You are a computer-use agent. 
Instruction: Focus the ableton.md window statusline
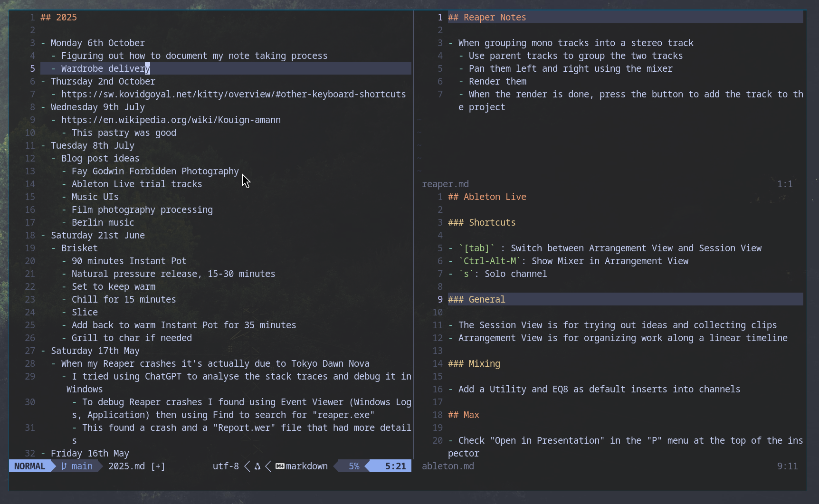point(448,466)
